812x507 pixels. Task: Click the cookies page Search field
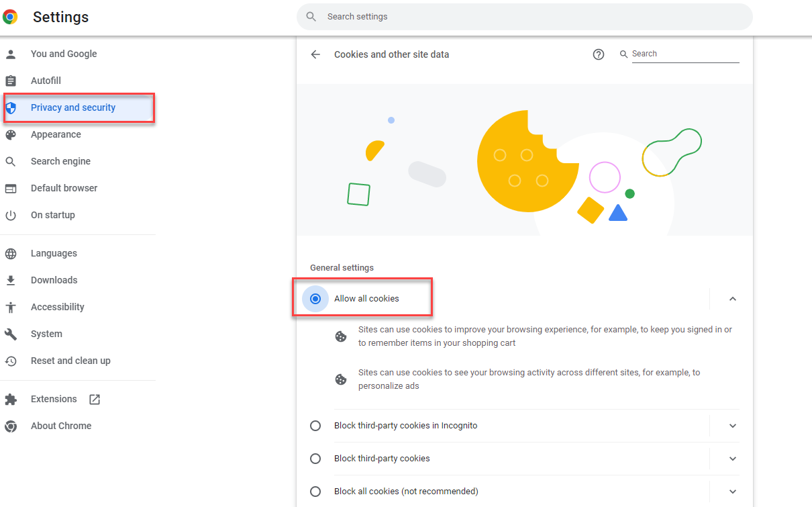coord(684,54)
